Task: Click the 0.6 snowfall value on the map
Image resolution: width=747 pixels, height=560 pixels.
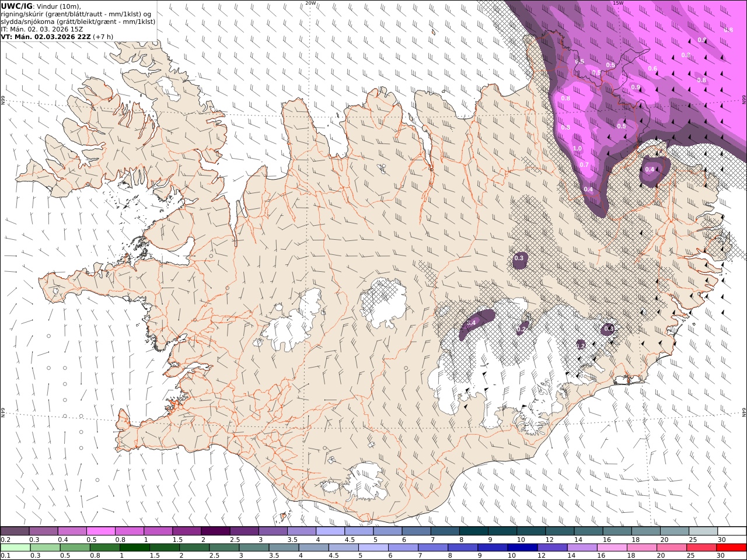Action: pos(652,69)
